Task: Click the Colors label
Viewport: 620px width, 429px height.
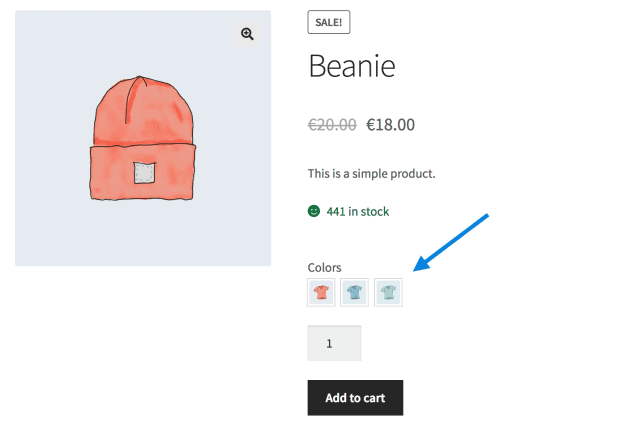Action: [324, 267]
